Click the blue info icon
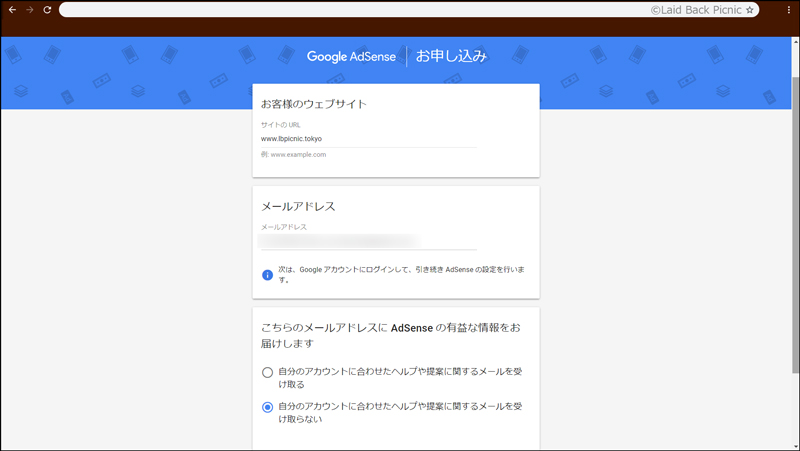The width and height of the screenshot is (800, 451). [x=267, y=275]
